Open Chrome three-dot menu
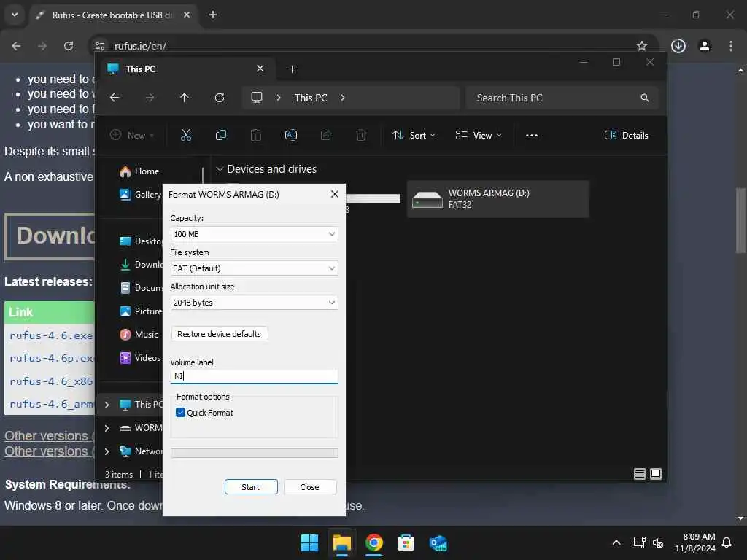747x560 pixels. [x=731, y=46]
